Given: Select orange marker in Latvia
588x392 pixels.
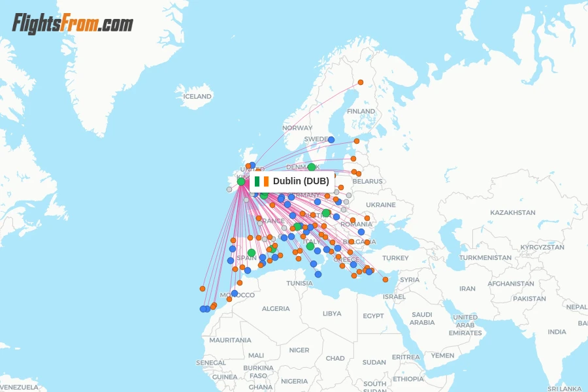Looking at the screenshot, I should point(353,159).
